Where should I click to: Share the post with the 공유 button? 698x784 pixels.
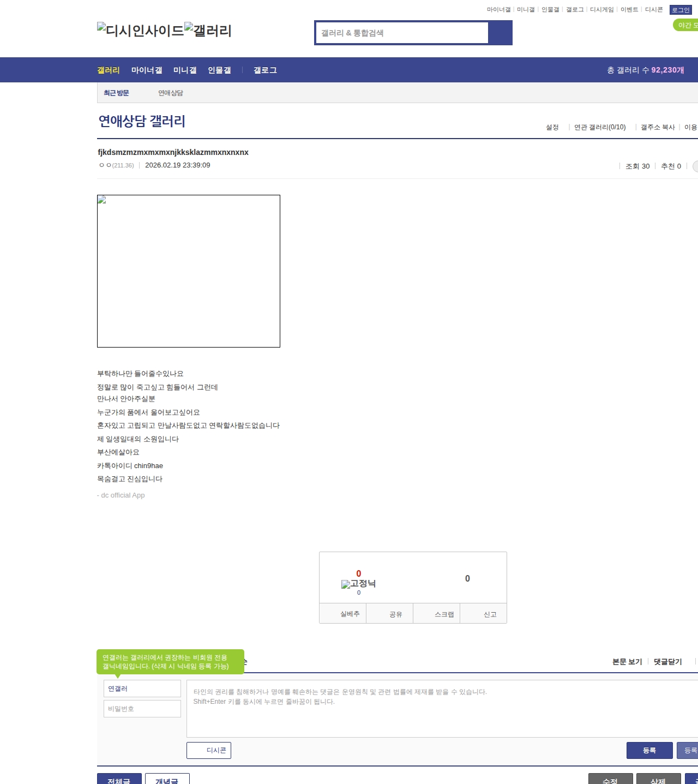[390, 614]
